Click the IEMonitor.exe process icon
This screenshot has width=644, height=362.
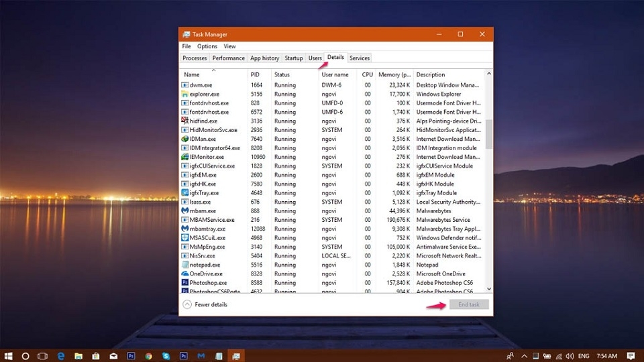[x=185, y=157]
